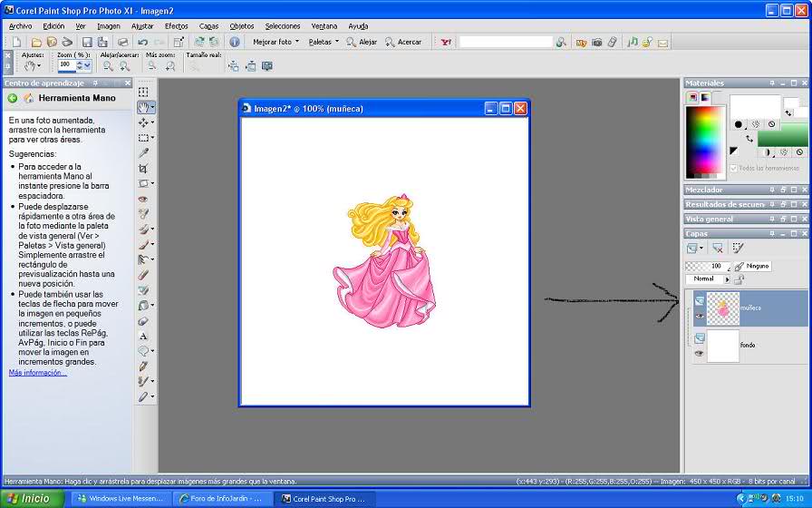Pin the Centro de aprendizaje panel
This screenshot has height=508, width=812.
95,83
